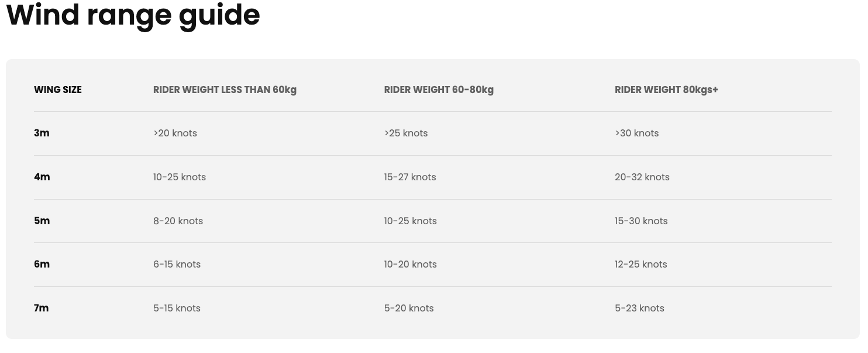Click the 20-32 knots cell
Screen dimensions: 868x353
click(x=642, y=177)
